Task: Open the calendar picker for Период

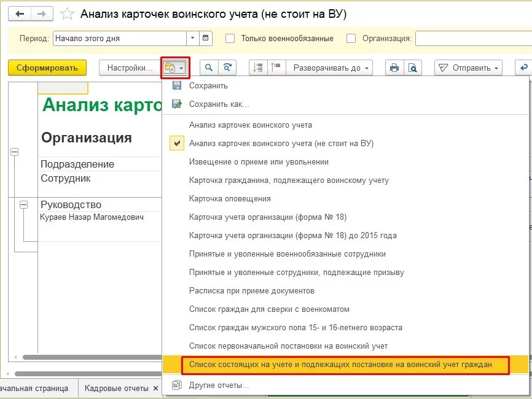Action: coord(205,38)
